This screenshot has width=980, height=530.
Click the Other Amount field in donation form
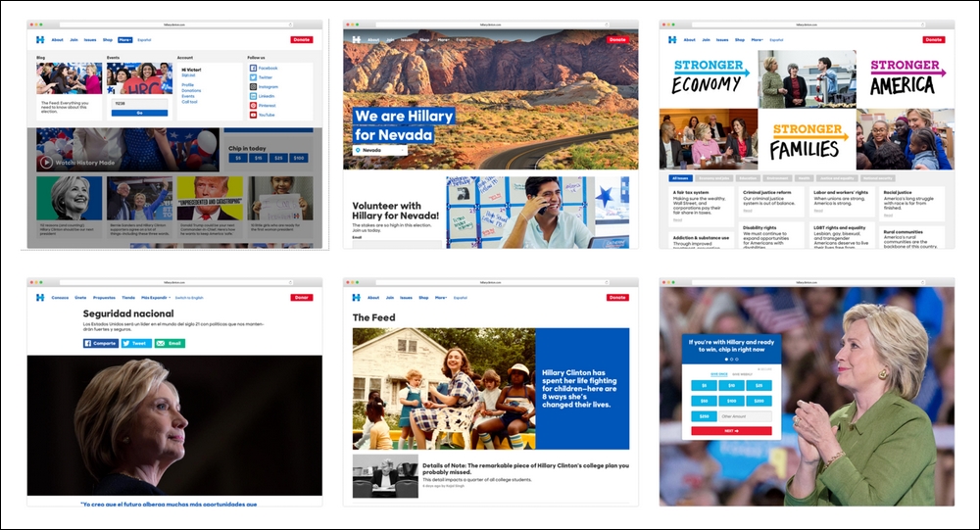click(746, 416)
